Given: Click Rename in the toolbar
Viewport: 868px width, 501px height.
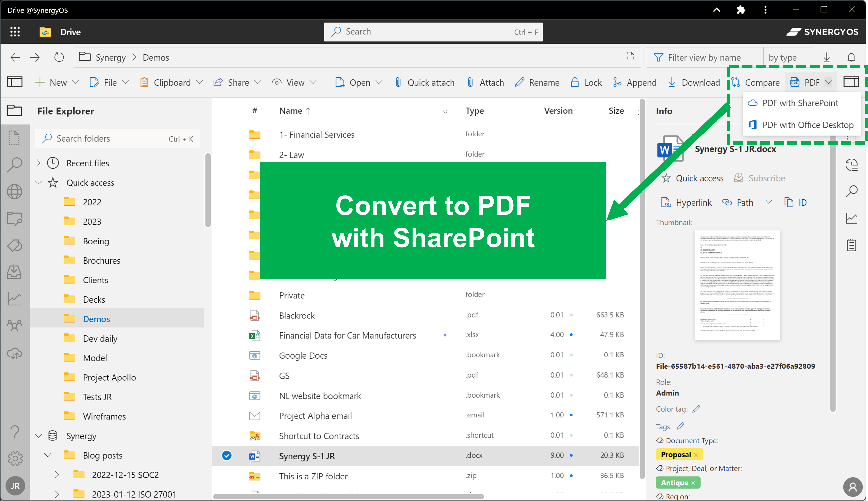Looking at the screenshot, I should pyautogui.click(x=537, y=82).
